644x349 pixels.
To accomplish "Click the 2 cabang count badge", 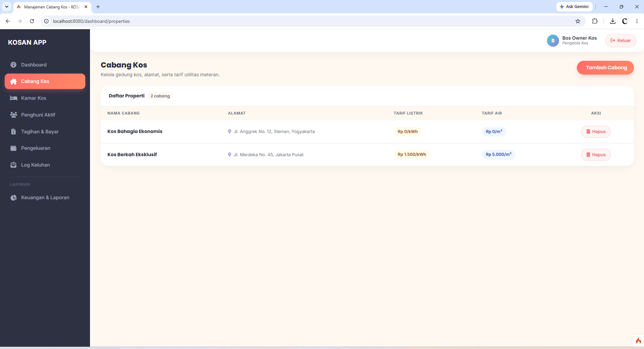I will (160, 96).
